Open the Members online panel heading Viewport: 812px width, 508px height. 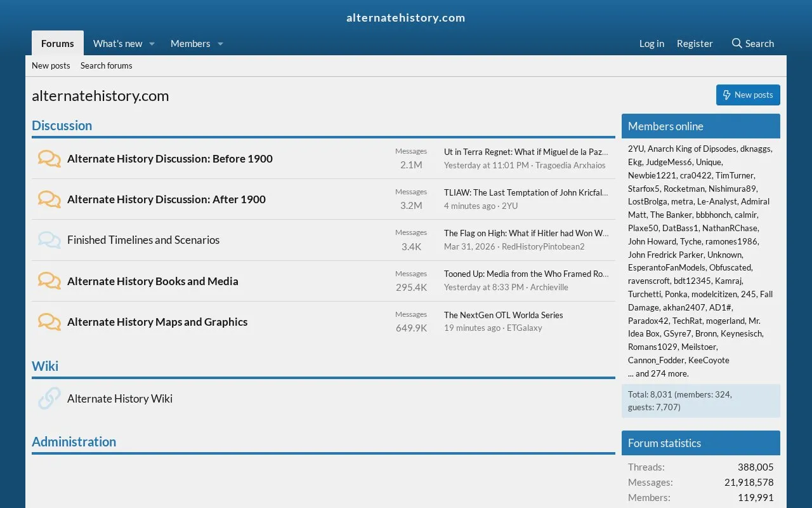(x=665, y=126)
